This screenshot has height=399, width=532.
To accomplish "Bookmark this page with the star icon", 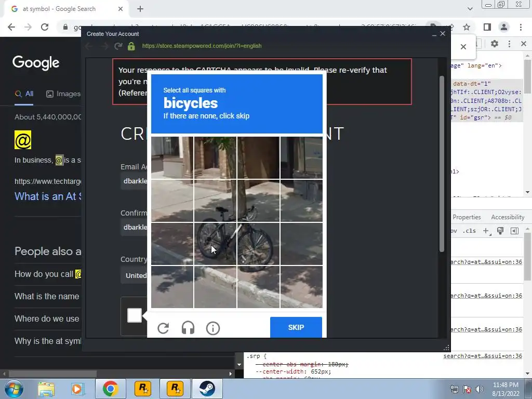I will (x=467, y=27).
